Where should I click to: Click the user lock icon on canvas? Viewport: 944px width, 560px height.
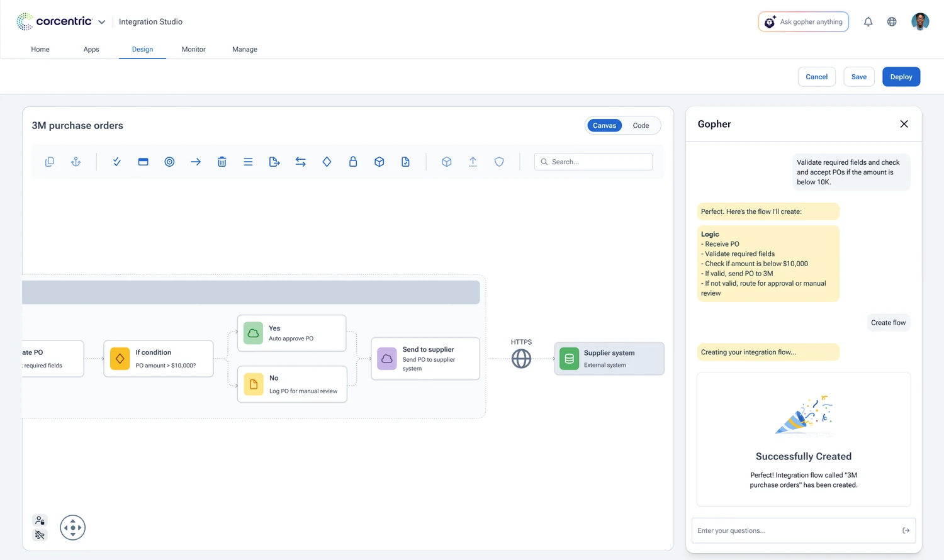(40, 520)
